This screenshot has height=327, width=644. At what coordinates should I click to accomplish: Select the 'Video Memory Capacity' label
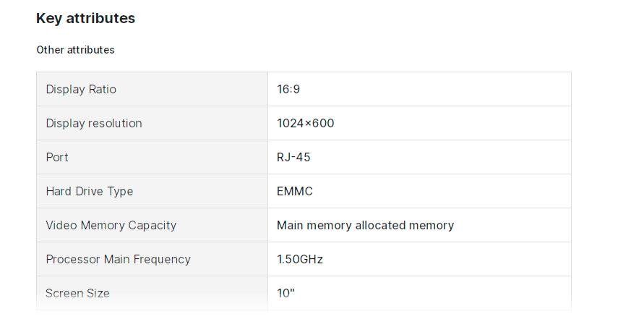tap(111, 225)
